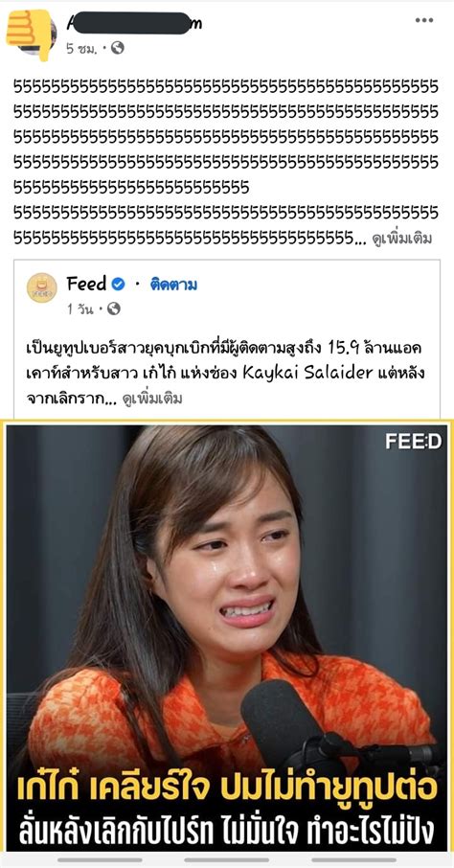454x868 pixels.
Task: Click the poster's avatar with thumbs-down sticker
Action: (32, 33)
